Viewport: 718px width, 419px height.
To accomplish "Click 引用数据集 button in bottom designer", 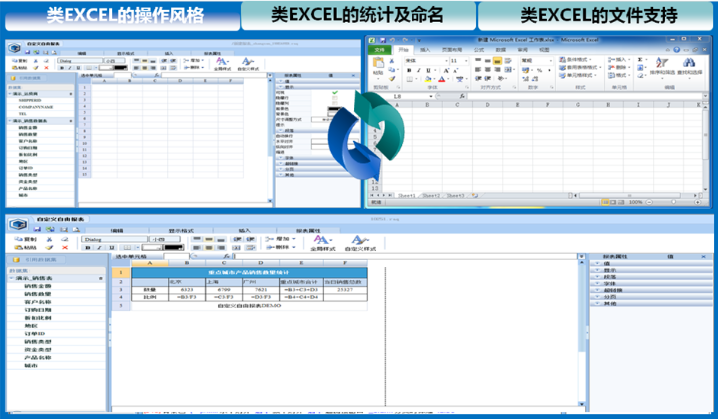I will pyautogui.click(x=38, y=260).
